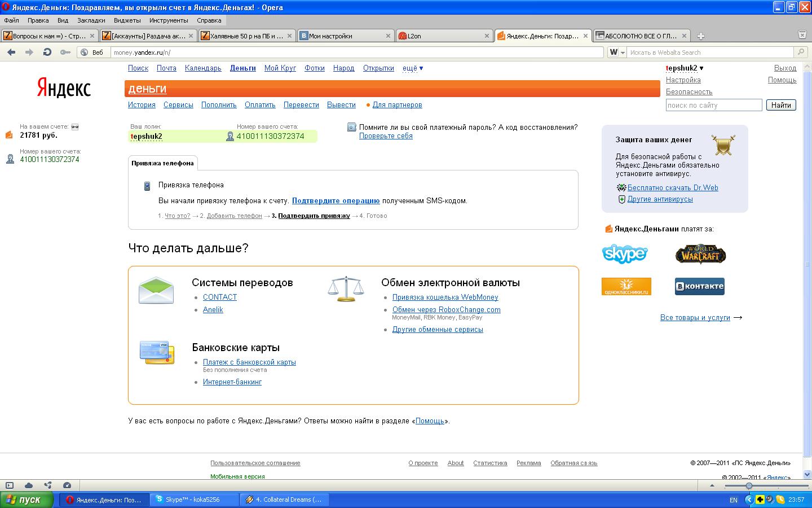Click the Платеж с банковской карты link

[249, 362]
